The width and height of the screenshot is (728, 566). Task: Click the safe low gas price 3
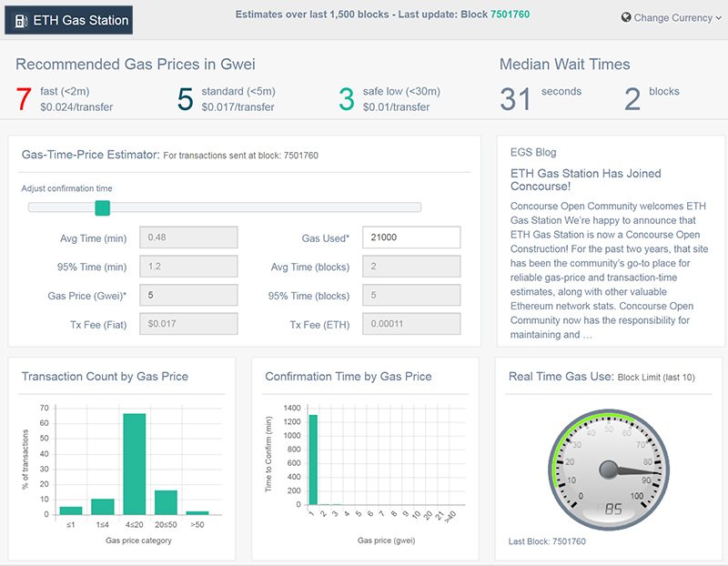click(x=347, y=99)
